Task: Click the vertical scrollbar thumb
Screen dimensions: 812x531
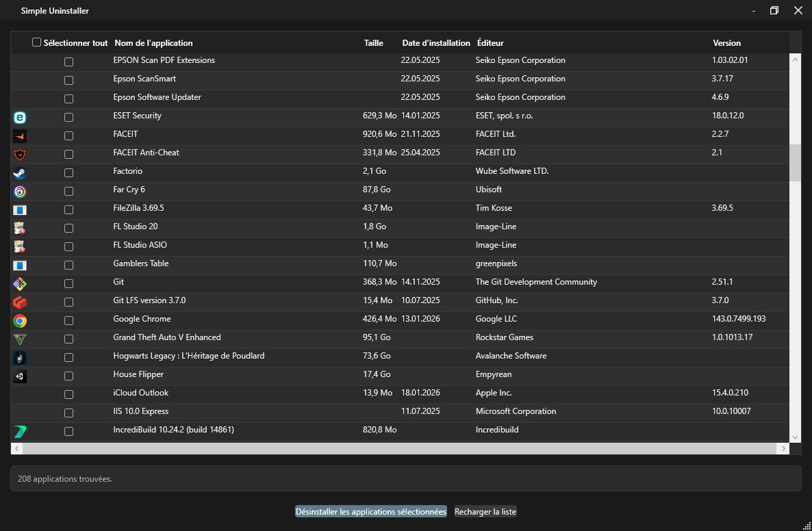Action: coord(795,163)
